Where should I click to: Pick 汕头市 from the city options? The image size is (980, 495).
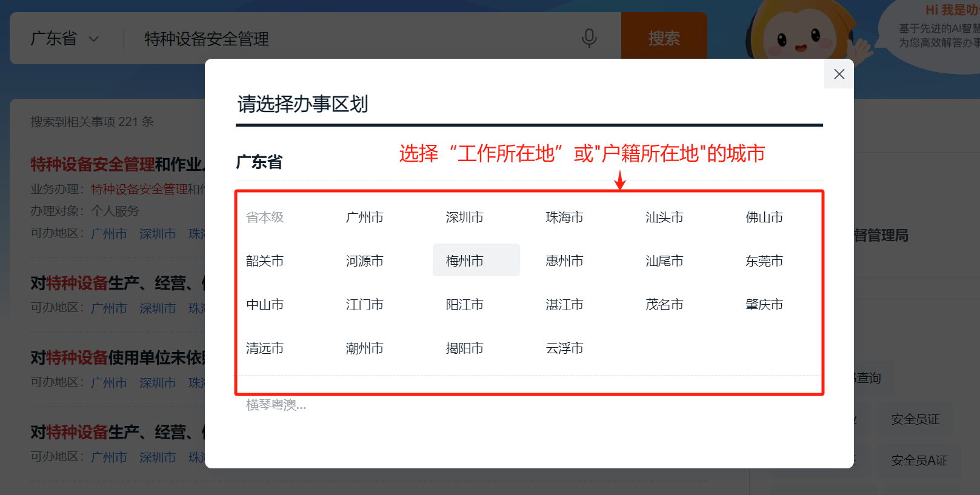tap(664, 218)
